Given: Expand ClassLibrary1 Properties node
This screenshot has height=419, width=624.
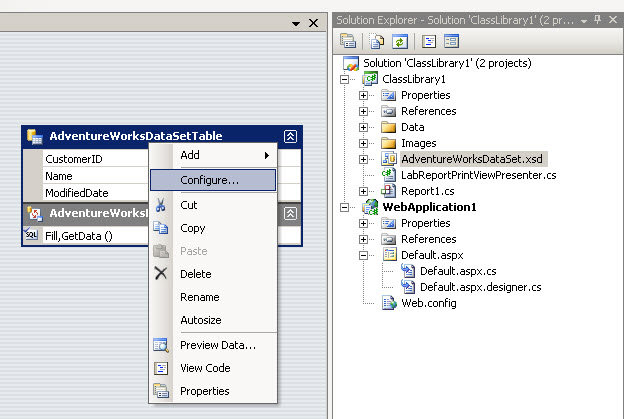Looking at the screenshot, I should tap(363, 95).
